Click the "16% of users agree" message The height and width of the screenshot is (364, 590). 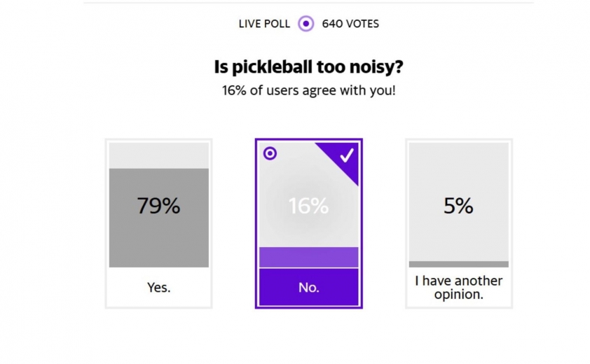[x=308, y=91]
